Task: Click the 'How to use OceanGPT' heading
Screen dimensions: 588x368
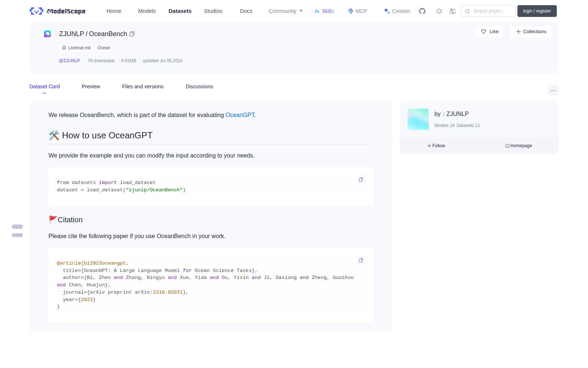Action: pyautogui.click(x=101, y=135)
